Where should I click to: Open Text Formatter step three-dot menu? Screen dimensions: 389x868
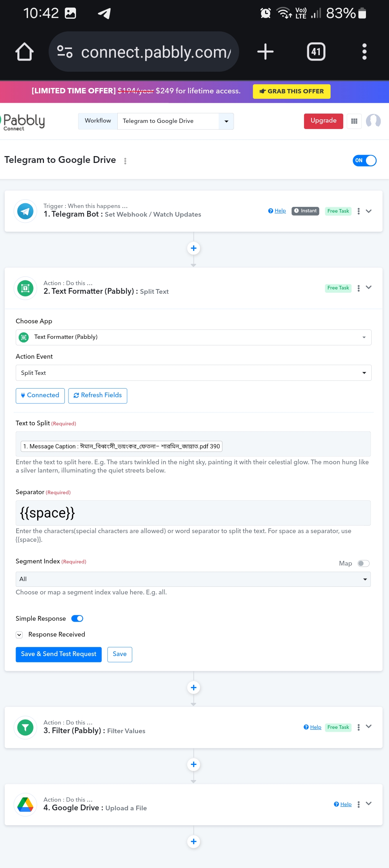click(x=358, y=288)
